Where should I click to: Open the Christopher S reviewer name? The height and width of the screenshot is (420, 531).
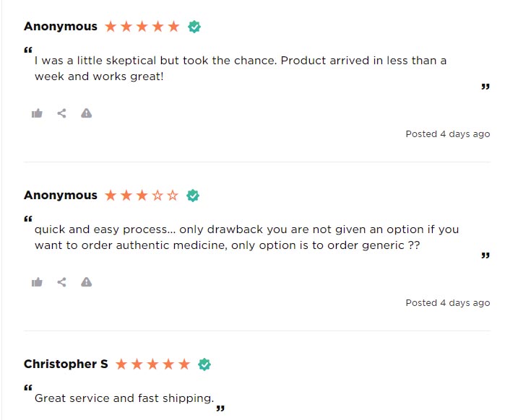click(x=66, y=364)
